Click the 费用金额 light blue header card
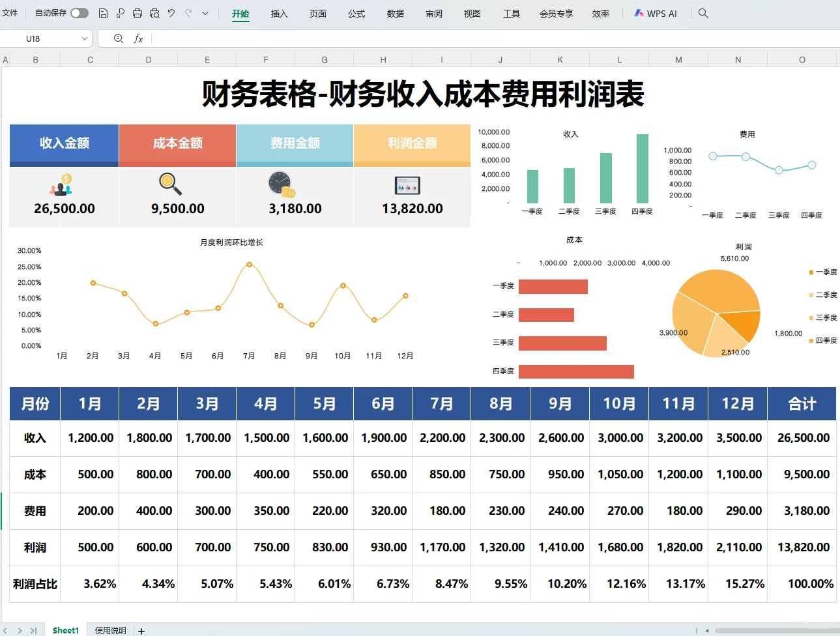The height and width of the screenshot is (636, 840). 295,145
